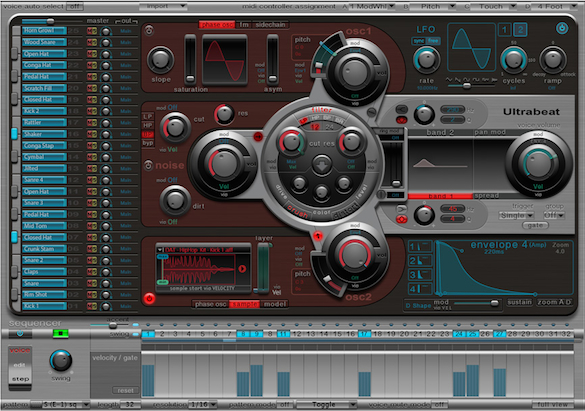
Task: Mute the Horn Growl voice
Action: coord(90,31)
